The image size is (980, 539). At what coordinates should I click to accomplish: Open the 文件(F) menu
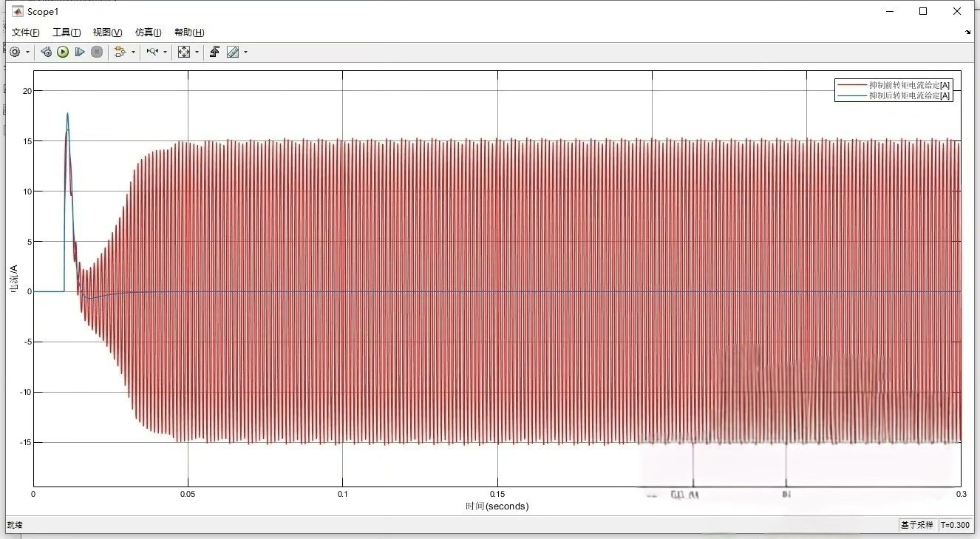pyautogui.click(x=26, y=33)
